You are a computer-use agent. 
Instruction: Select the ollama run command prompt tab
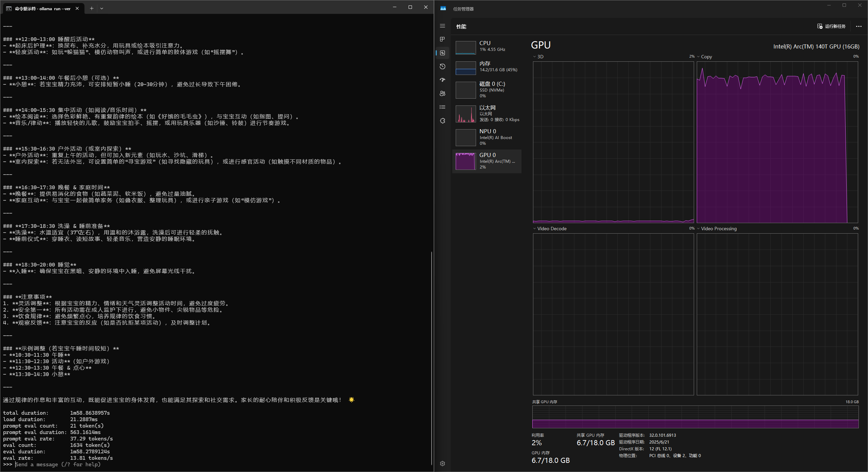(42, 8)
